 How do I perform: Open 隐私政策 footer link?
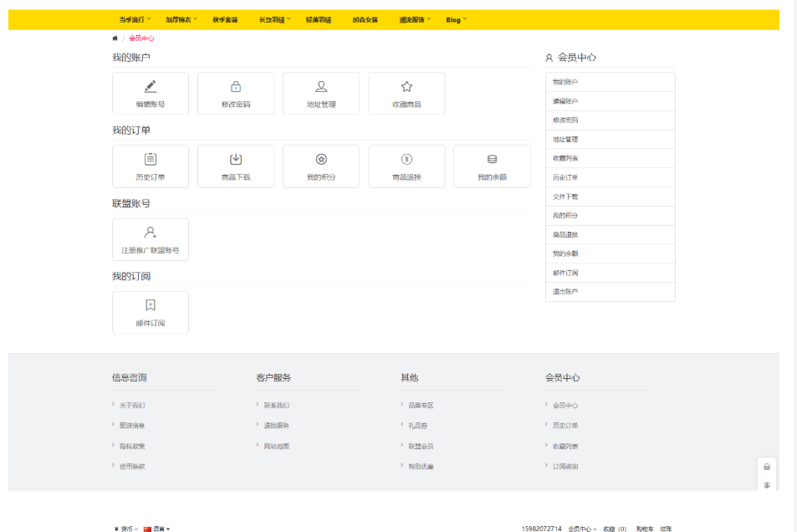[132, 446]
